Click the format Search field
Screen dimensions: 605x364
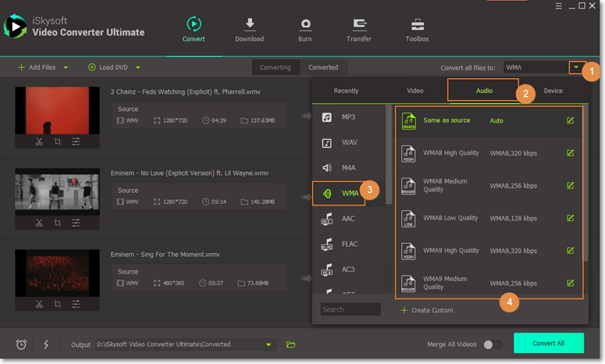pyautogui.click(x=350, y=310)
